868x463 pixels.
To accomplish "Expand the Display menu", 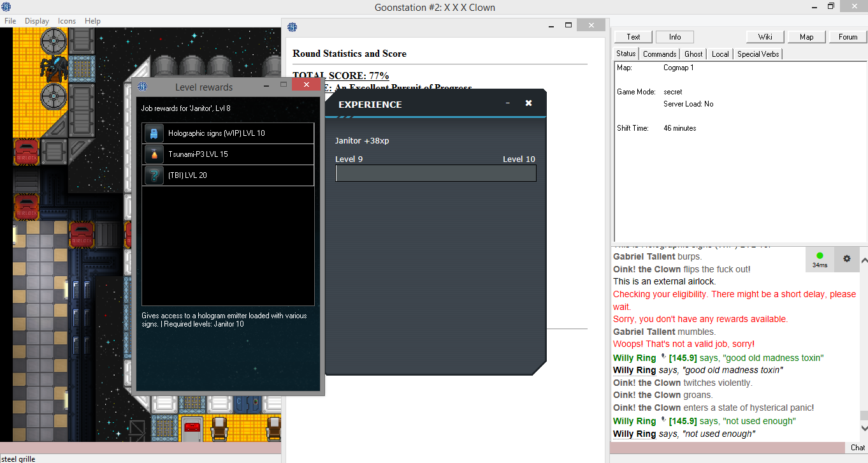I will (37, 21).
